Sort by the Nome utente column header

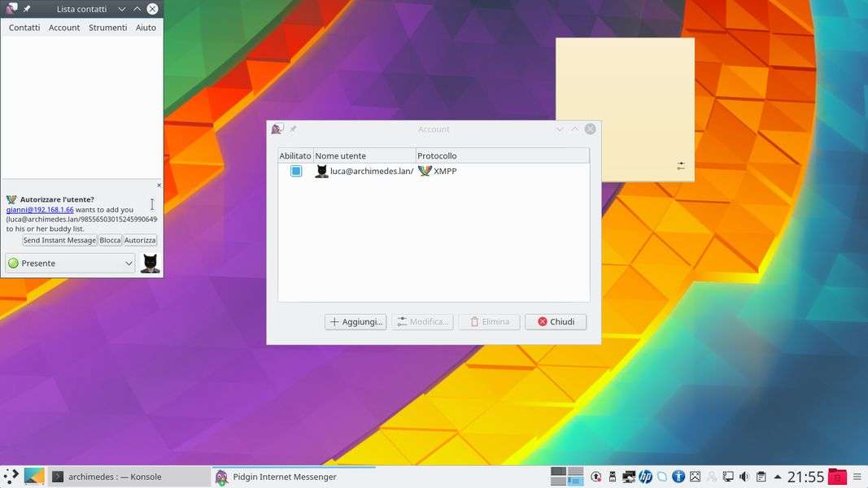pos(364,155)
